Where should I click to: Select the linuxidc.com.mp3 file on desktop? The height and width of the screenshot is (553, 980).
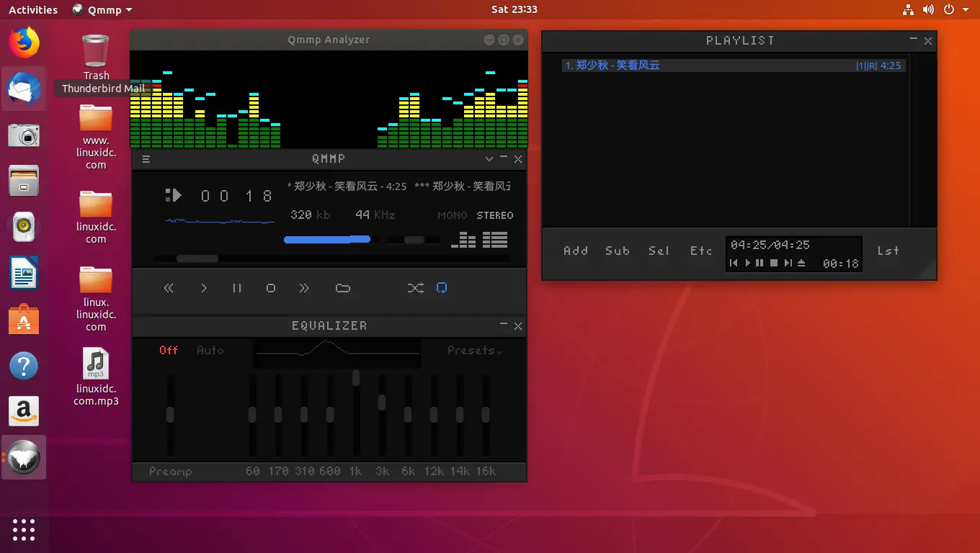[96, 377]
